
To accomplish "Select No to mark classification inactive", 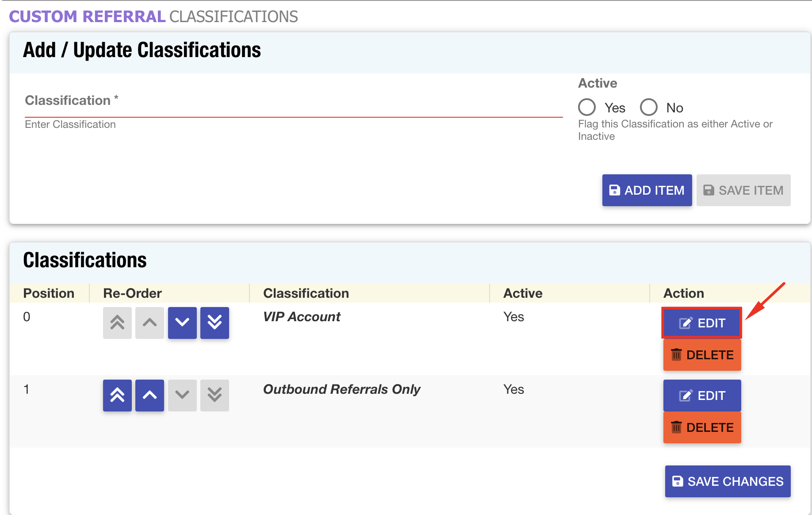I will (648, 107).
